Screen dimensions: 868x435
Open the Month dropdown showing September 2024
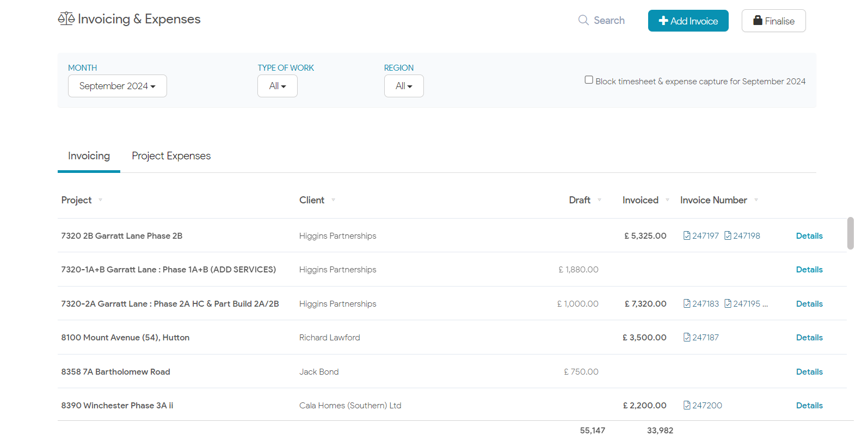coord(117,86)
